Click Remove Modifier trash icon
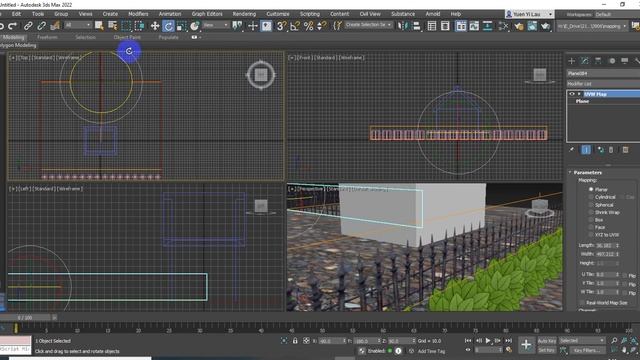The height and width of the screenshot is (360, 640). [611, 150]
